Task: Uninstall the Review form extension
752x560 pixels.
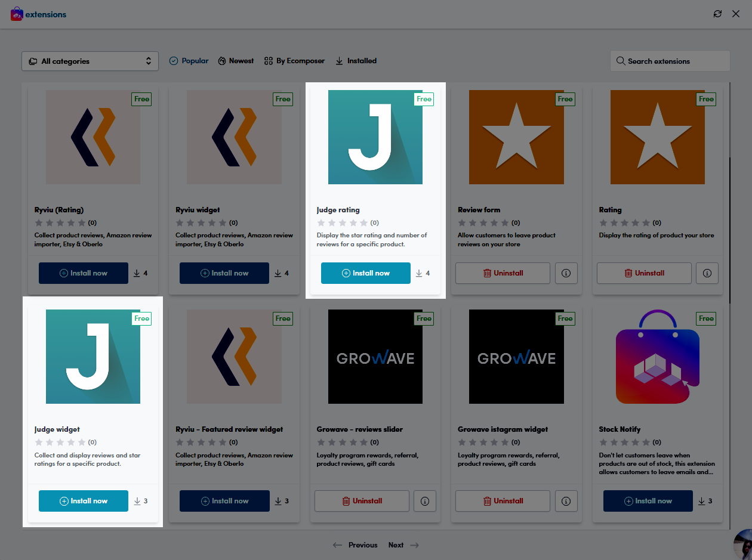Action: coord(503,273)
